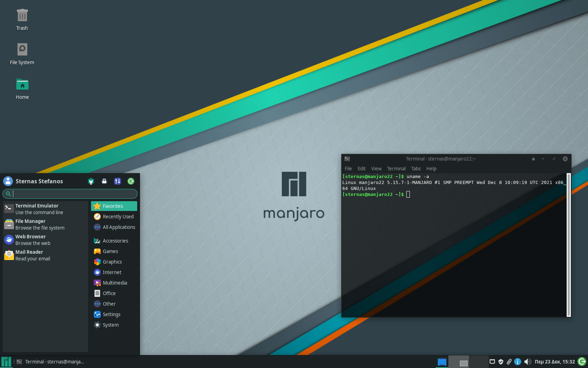The width and height of the screenshot is (588, 368).
Task: Click the blue info notification tray icon
Action: (518, 362)
